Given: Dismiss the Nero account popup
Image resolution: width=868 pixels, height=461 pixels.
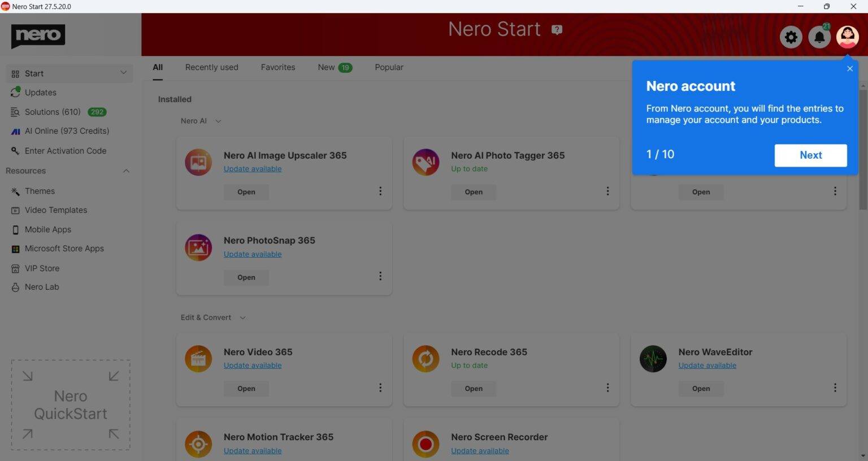Looking at the screenshot, I should click(849, 68).
